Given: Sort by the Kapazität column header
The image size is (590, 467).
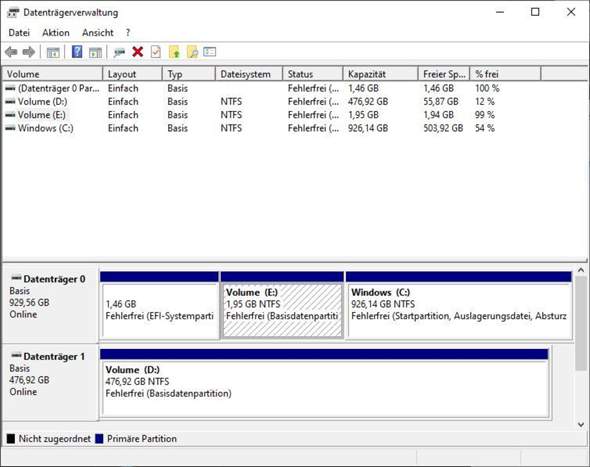Looking at the screenshot, I should 380,74.
